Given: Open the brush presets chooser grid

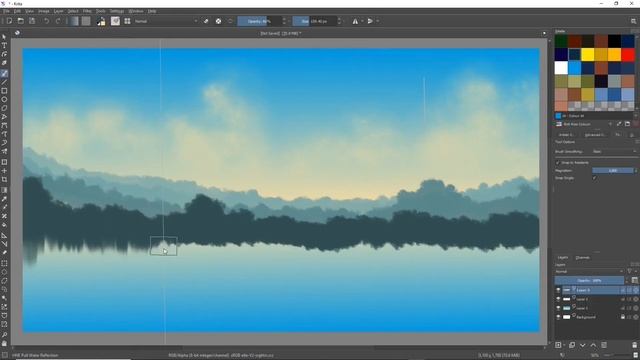Looking at the screenshot, I should (x=127, y=21).
